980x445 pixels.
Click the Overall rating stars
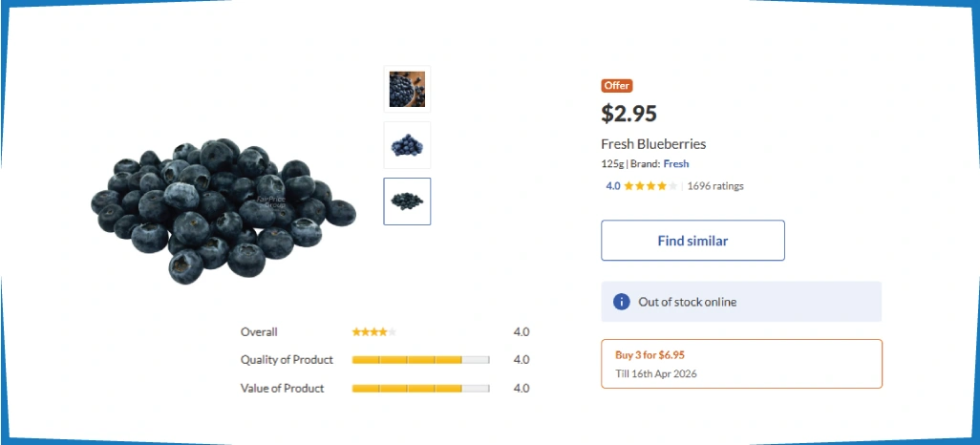pyautogui.click(x=373, y=332)
